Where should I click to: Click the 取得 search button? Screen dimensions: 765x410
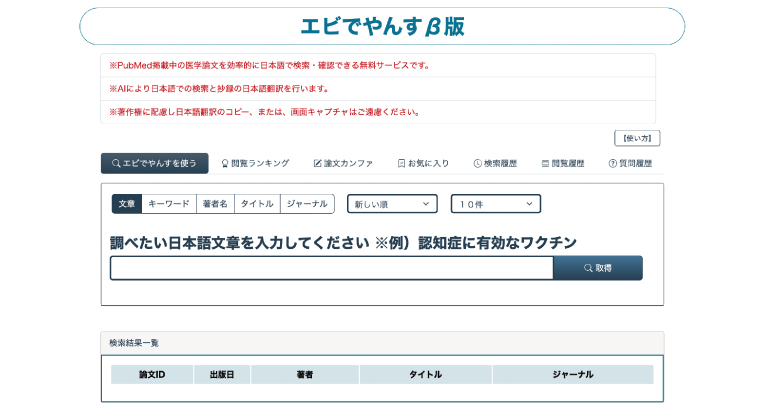[x=598, y=268]
